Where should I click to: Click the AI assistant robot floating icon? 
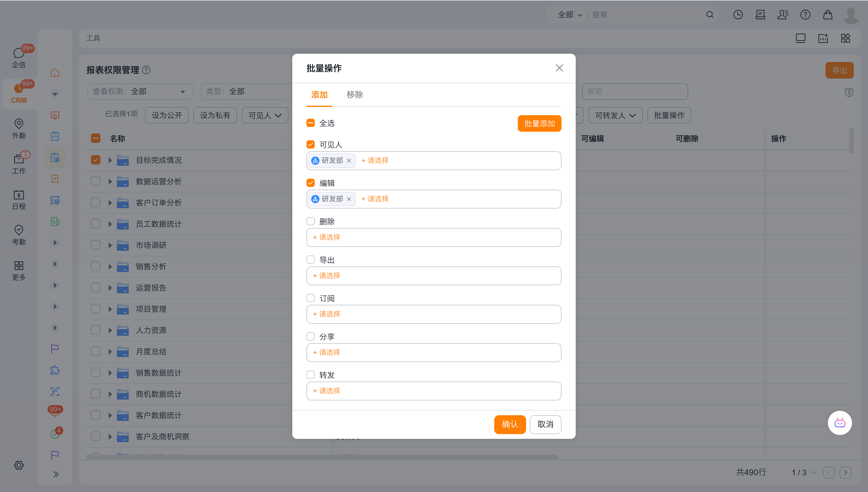click(x=839, y=423)
